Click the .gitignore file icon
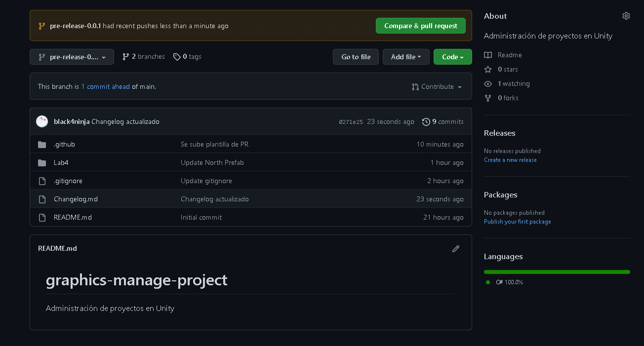 [42, 181]
